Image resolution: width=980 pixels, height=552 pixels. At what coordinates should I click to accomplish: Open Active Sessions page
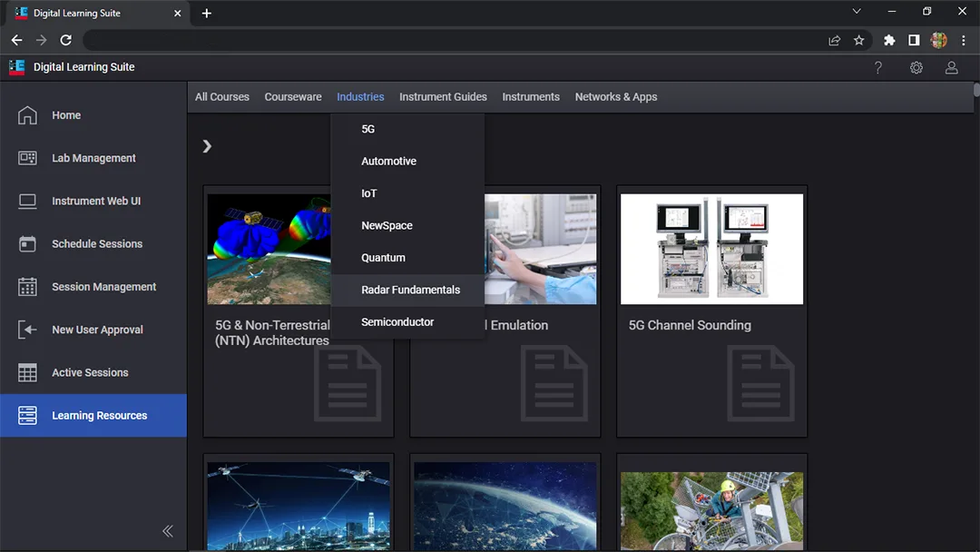(x=93, y=372)
